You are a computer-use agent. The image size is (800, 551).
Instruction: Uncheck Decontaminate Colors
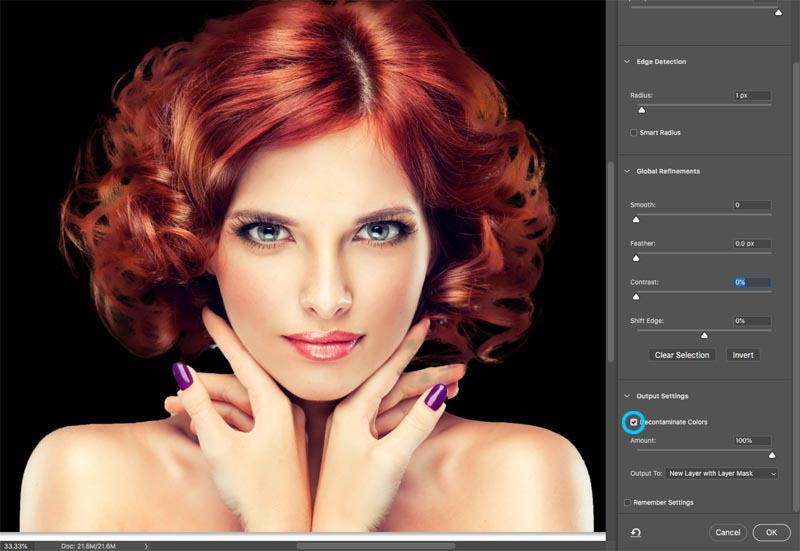tap(634, 422)
